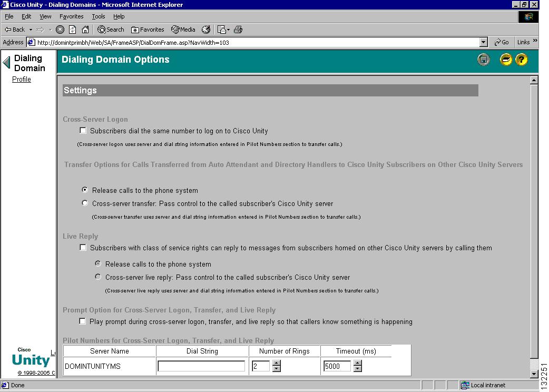Screen dimensions: 549x392
Task: Print the page with the printer icon
Action: [238, 30]
